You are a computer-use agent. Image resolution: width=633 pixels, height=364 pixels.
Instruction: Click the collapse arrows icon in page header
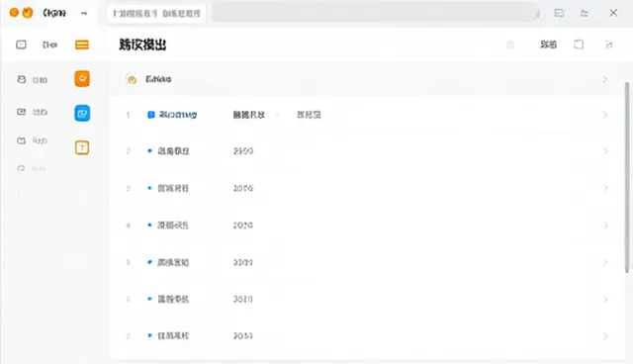[x=609, y=45]
